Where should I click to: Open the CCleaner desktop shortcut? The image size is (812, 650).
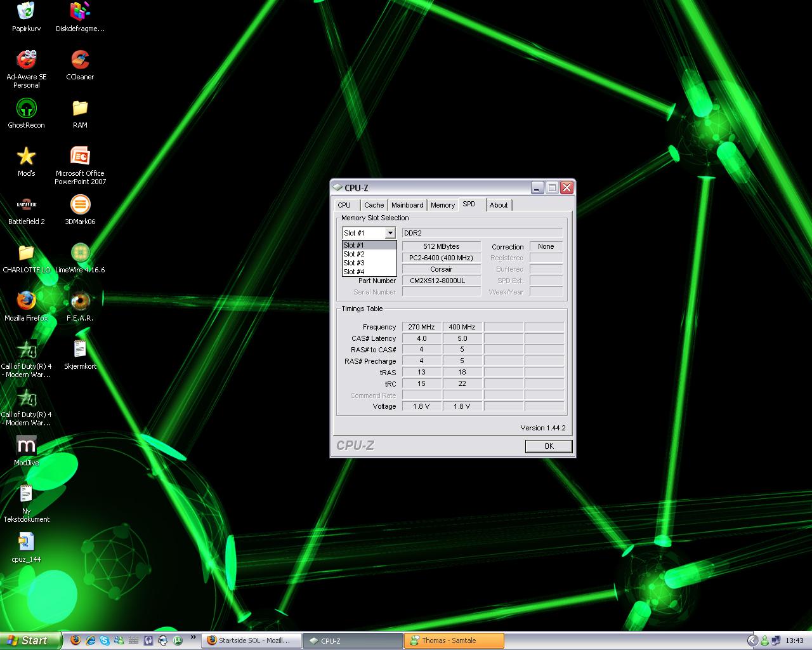80,65
